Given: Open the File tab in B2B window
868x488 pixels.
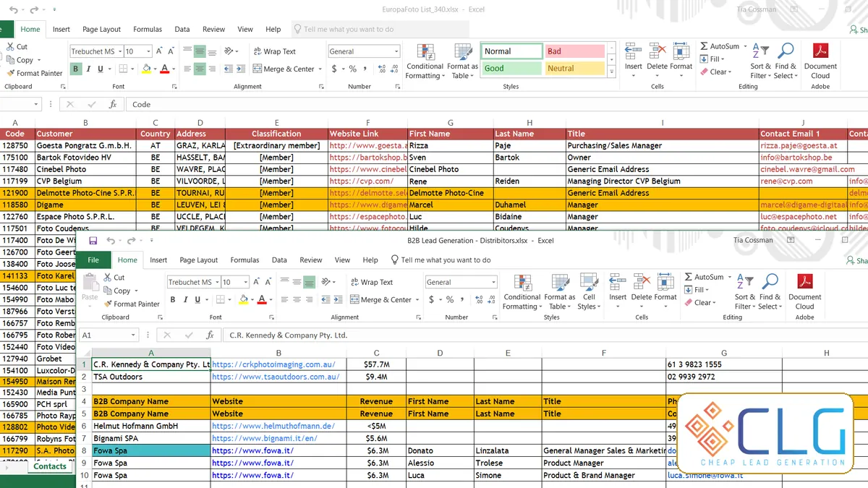Looking at the screenshot, I should 93,260.
